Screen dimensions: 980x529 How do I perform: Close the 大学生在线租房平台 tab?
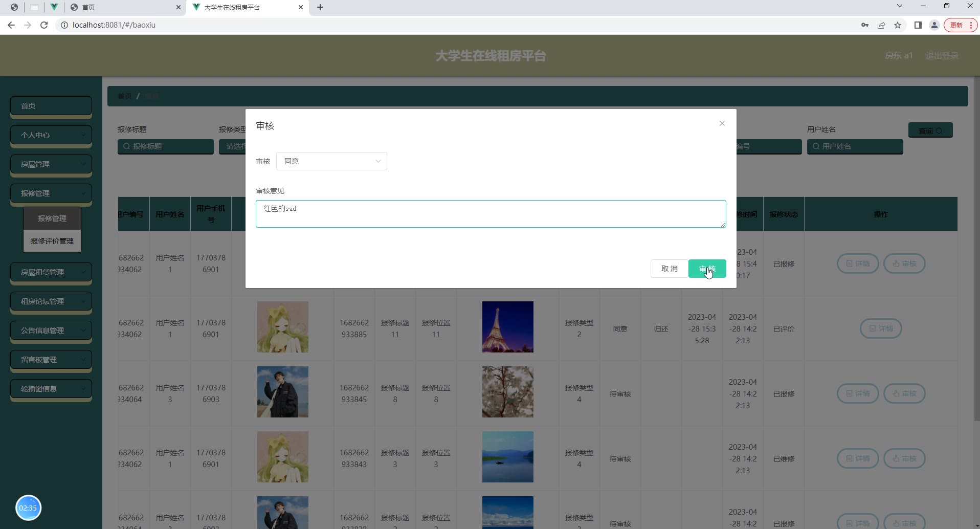tap(301, 7)
